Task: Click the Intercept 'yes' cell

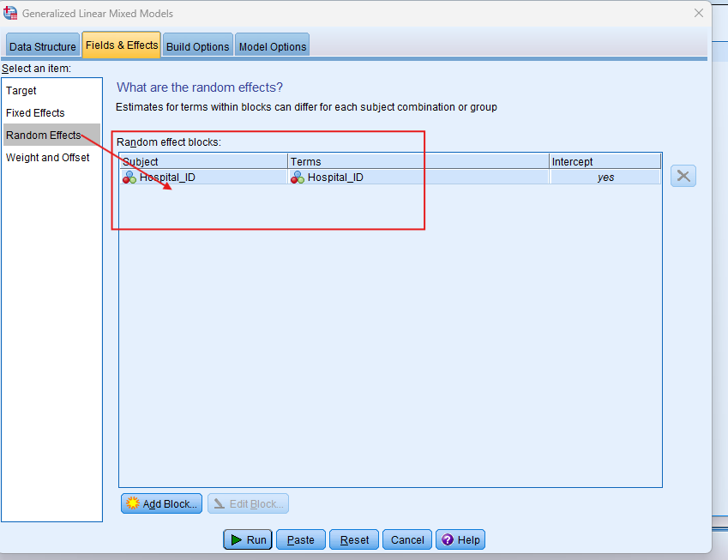Action: 605,178
